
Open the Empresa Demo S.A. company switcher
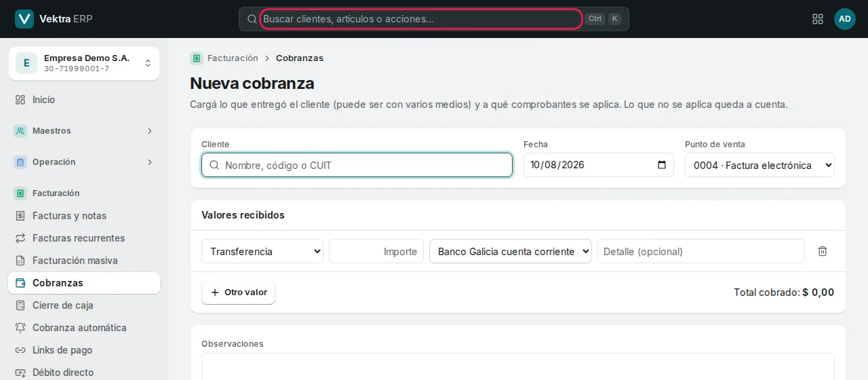84,63
